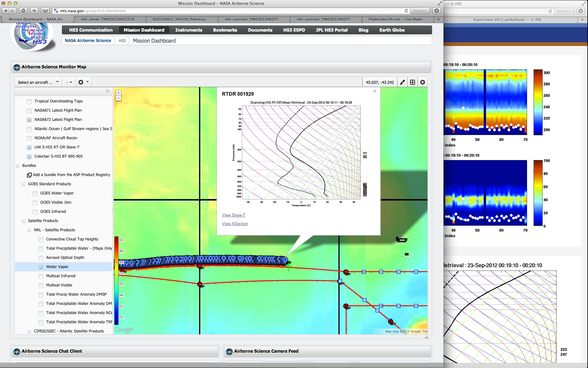Click the View Skew-T link

[233, 215]
